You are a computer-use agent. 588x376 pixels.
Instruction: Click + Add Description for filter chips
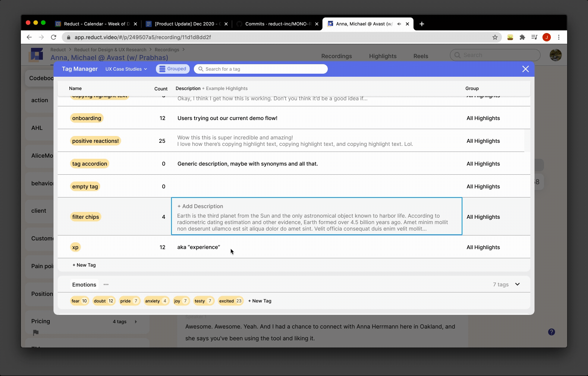(200, 206)
